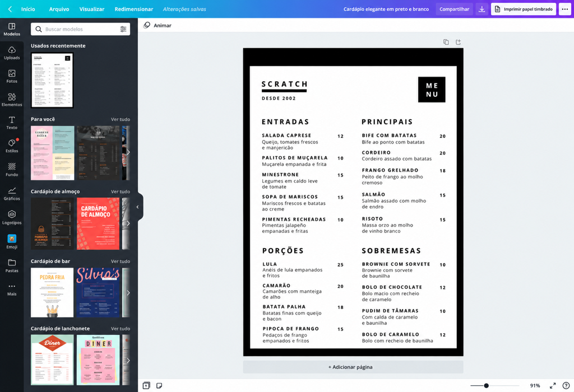Enter fullscreen presentation mode

click(x=553, y=385)
